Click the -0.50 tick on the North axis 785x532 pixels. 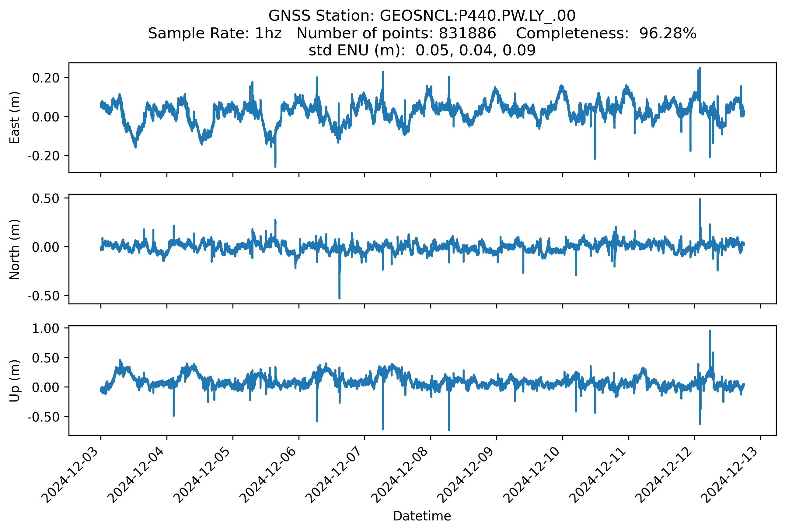[43, 296]
